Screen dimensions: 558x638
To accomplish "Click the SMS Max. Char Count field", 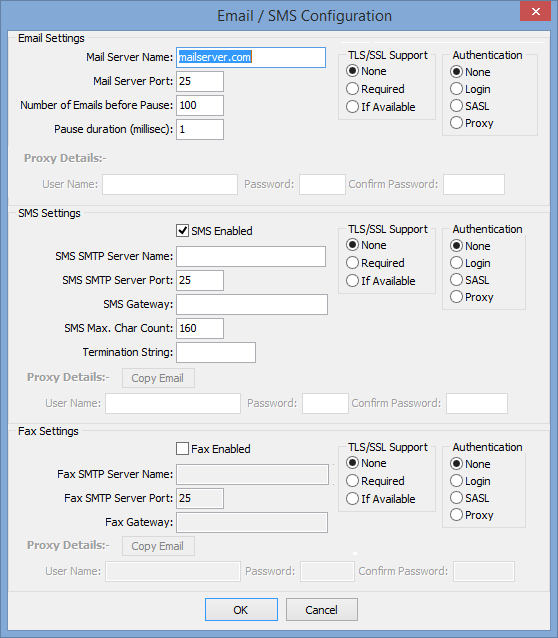I will tap(200, 328).
